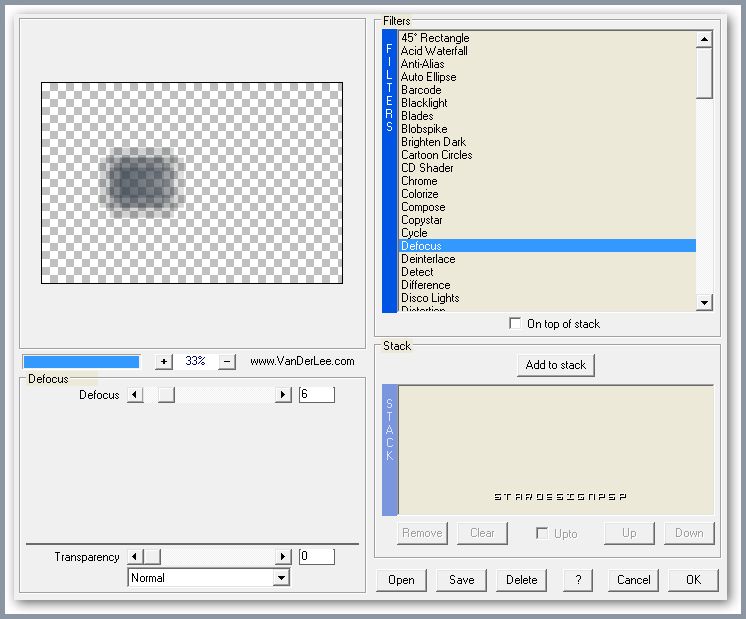Screen dimensions: 746x619
Task: Click the zoom out minus button
Action: [x=227, y=361]
